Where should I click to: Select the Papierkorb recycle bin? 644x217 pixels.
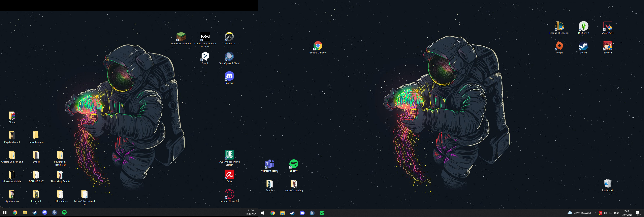point(608,185)
